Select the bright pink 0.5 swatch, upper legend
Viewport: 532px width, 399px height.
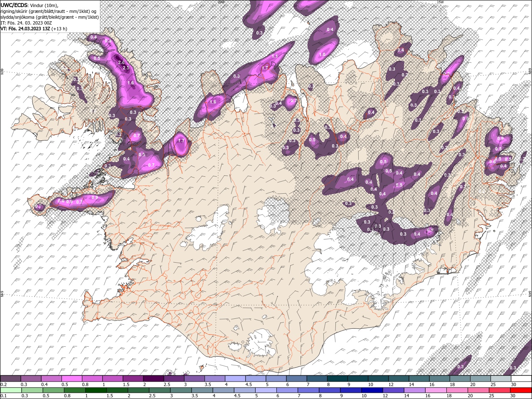point(71,379)
